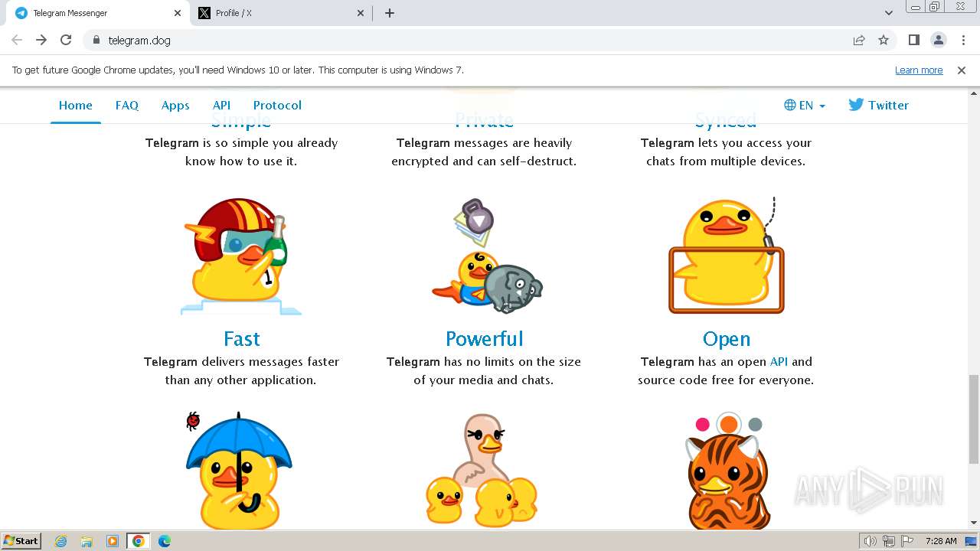The height and width of the screenshot is (551, 980).
Task: Click the helmet duck Fast image
Action: tap(241, 256)
